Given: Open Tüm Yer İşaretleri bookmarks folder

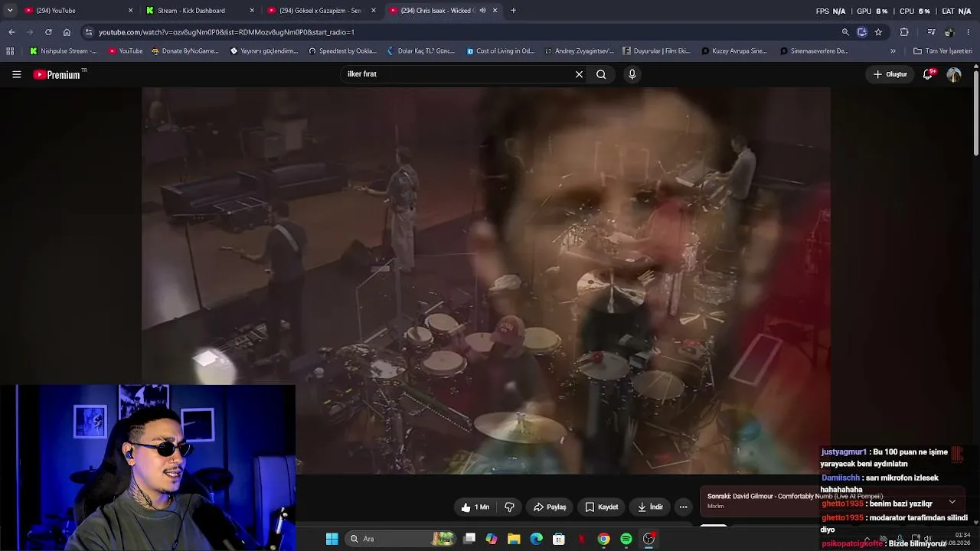Looking at the screenshot, I should click(942, 51).
